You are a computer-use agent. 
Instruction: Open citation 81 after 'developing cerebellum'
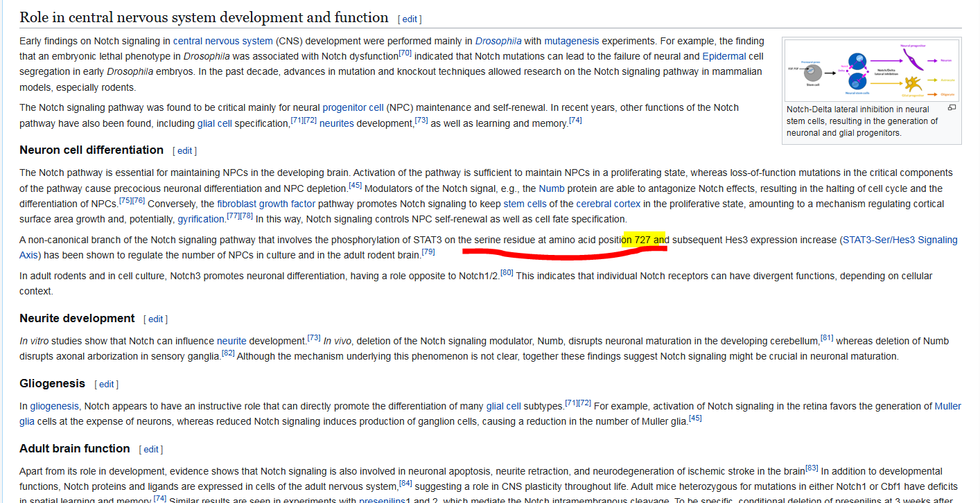(827, 337)
